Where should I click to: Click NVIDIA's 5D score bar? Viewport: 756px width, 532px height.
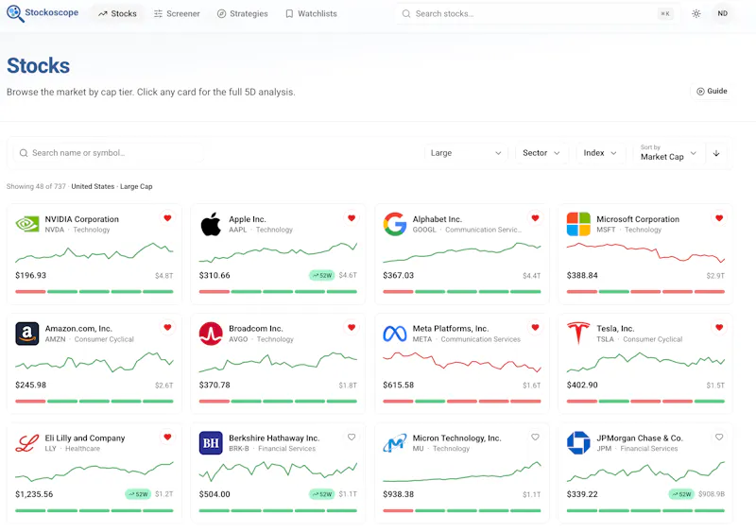point(94,291)
